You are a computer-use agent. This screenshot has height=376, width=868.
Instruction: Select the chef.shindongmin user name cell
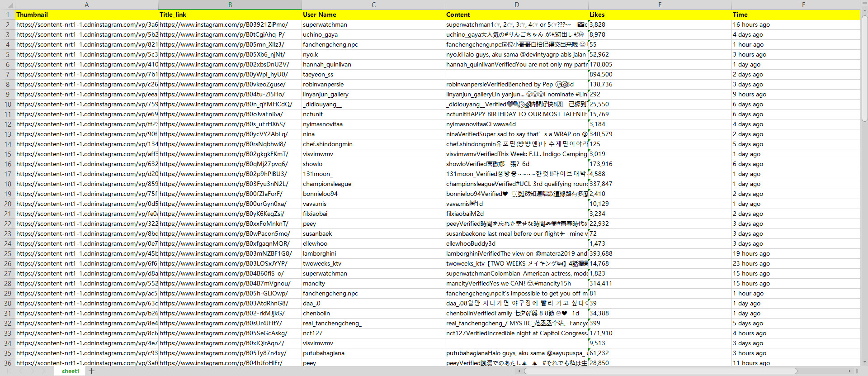(x=373, y=144)
